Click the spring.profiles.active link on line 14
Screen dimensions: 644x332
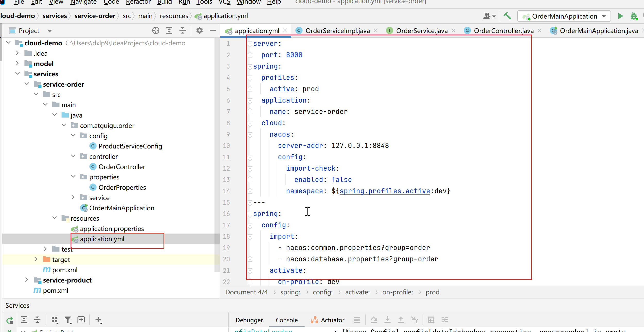384,191
